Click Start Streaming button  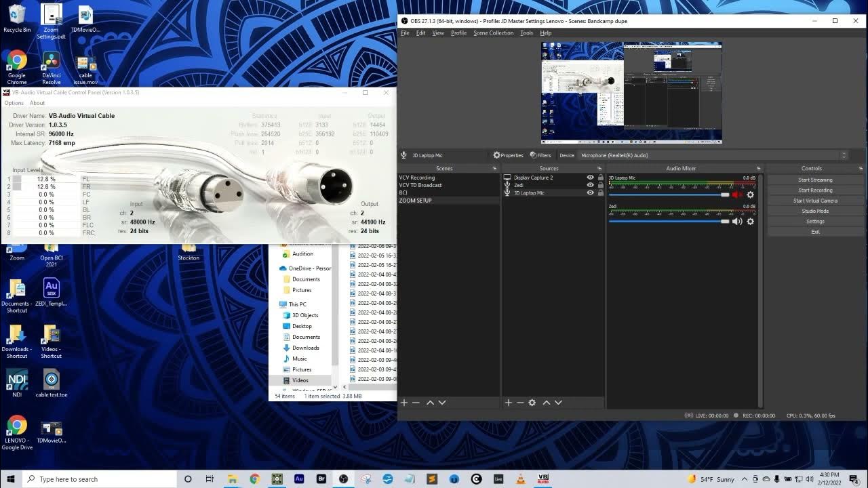(x=815, y=180)
